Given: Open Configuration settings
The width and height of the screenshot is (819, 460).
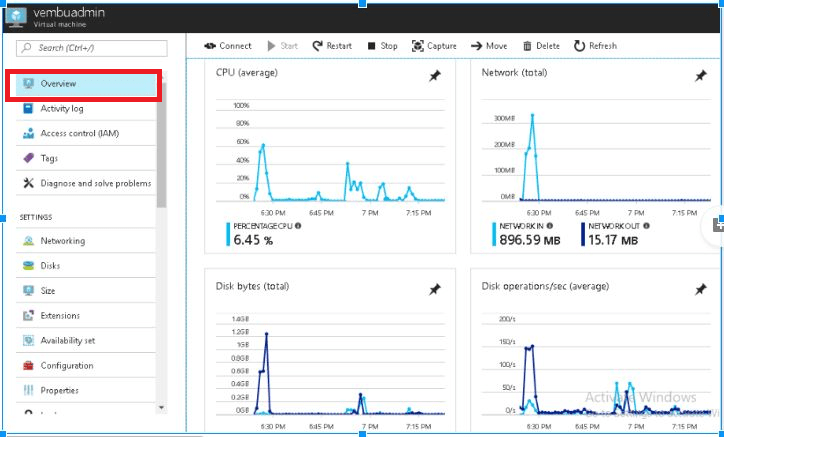Looking at the screenshot, I should [86, 366].
